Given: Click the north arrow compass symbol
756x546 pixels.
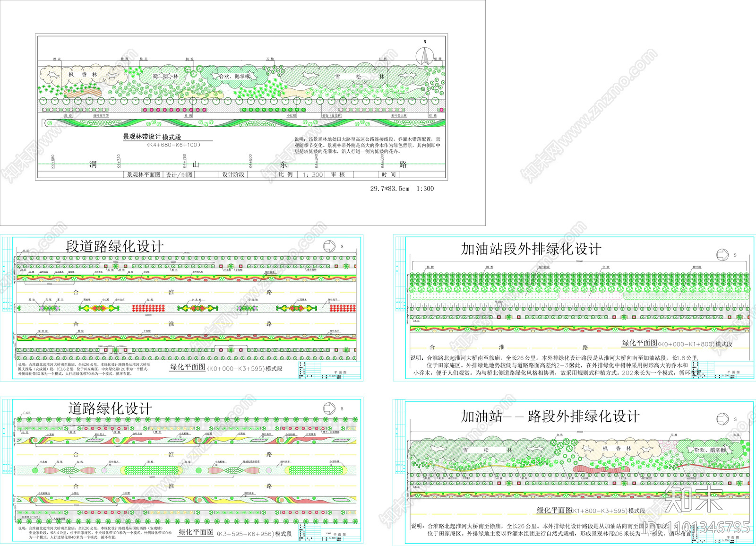Looking at the screenshot, I should pyautogui.click(x=424, y=56).
